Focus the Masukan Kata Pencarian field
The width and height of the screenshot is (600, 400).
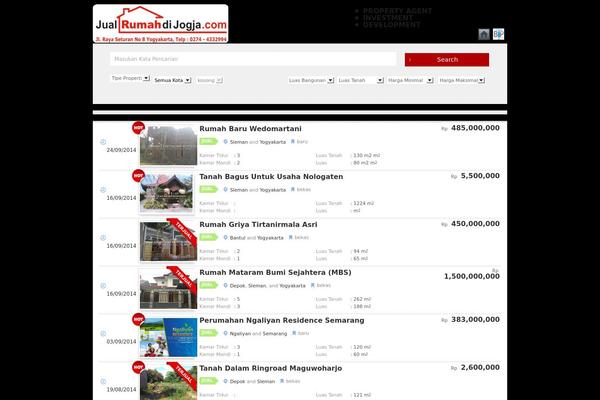253,59
